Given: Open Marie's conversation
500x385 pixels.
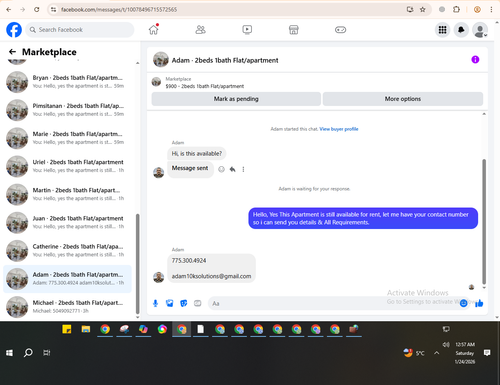Looking at the screenshot, I should (x=67, y=138).
